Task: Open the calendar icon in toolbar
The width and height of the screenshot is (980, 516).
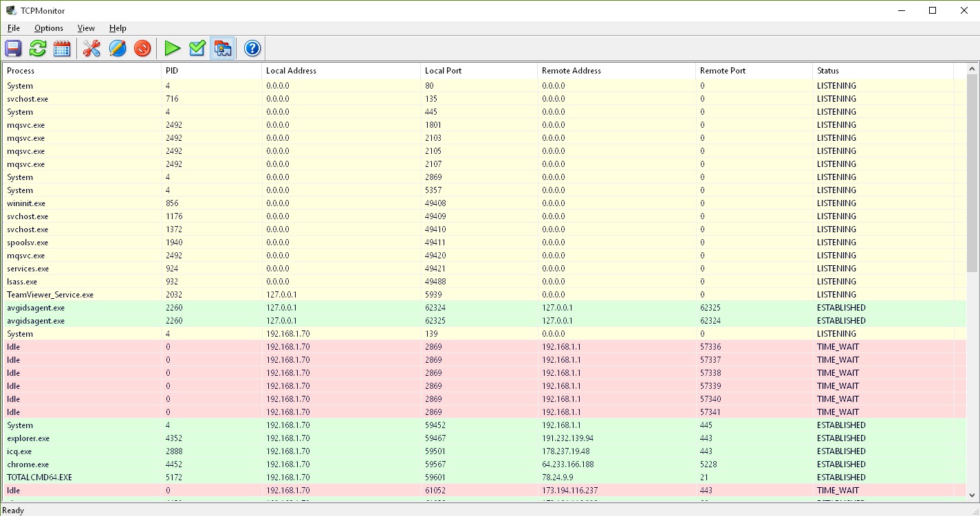Action: (62, 48)
